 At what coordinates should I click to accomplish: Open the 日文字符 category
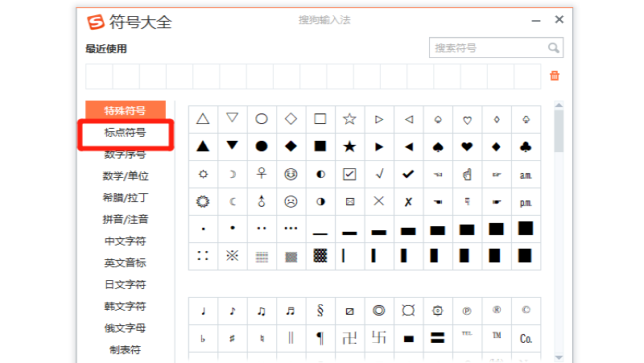(x=126, y=284)
